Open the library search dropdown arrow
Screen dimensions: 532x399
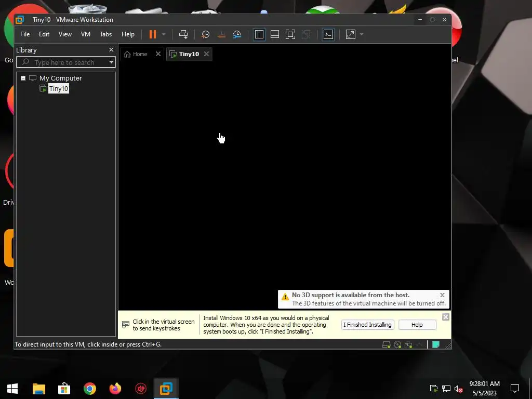[111, 62]
